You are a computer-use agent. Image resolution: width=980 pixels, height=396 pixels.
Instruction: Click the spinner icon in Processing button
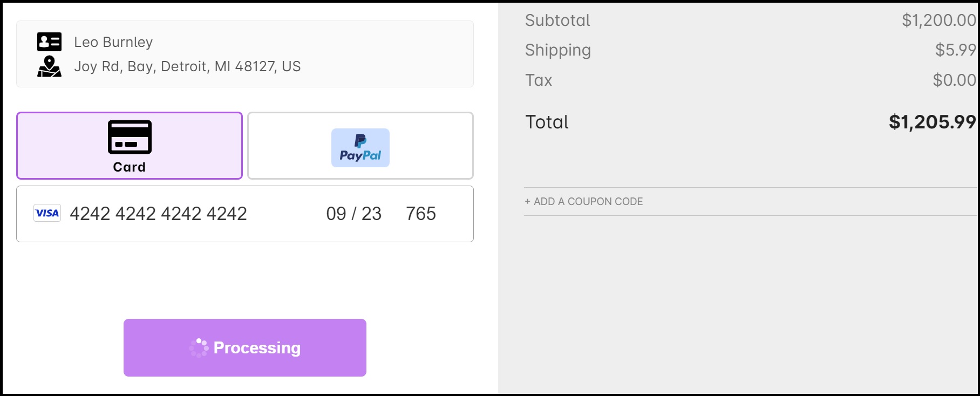(199, 348)
